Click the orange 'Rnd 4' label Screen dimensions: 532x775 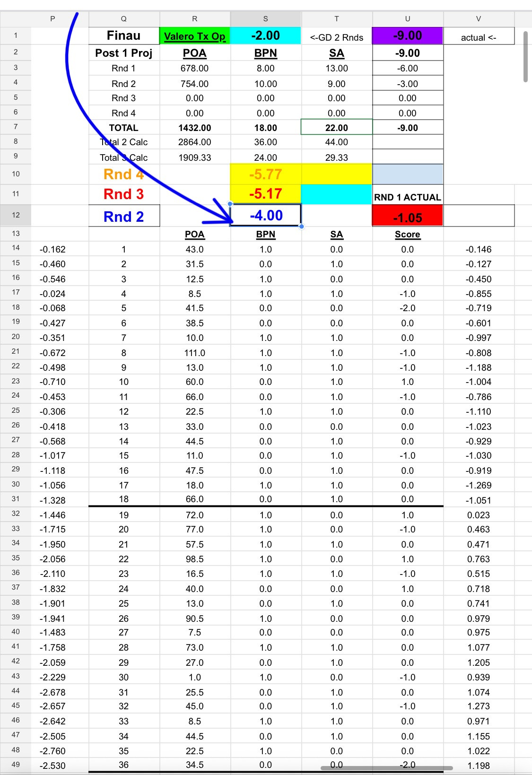[123, 174]
